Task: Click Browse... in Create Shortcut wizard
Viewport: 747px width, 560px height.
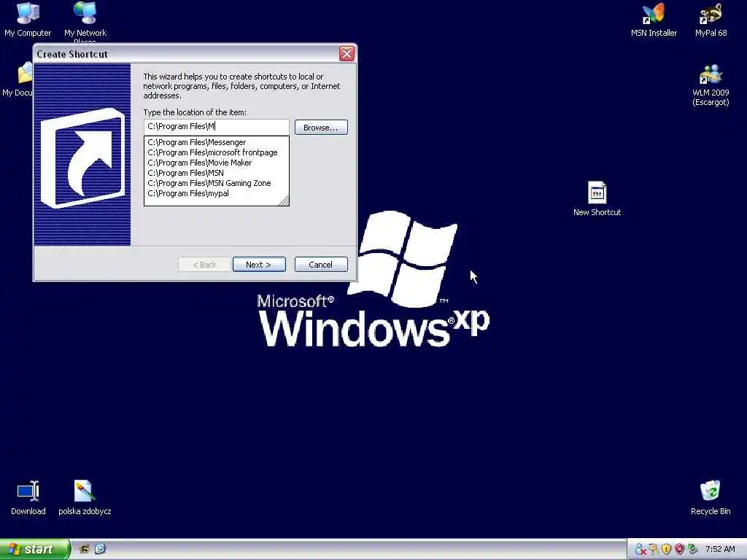Action: 321,128
